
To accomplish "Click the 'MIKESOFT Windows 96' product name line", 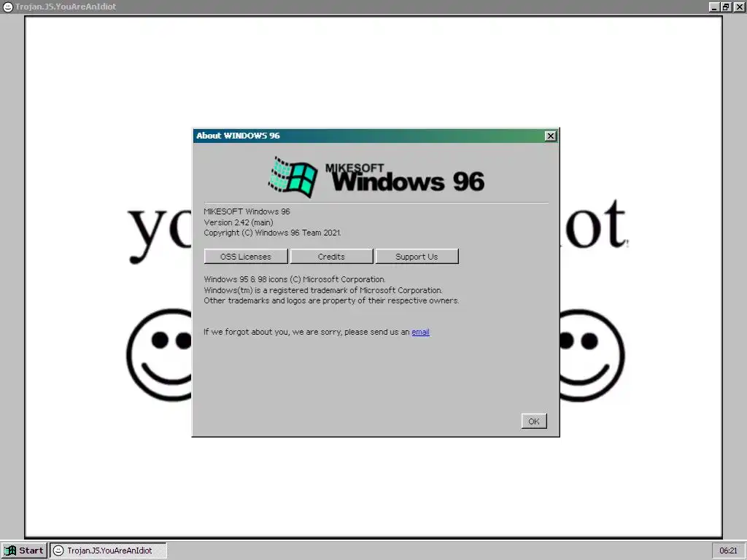I will point(247,211).
